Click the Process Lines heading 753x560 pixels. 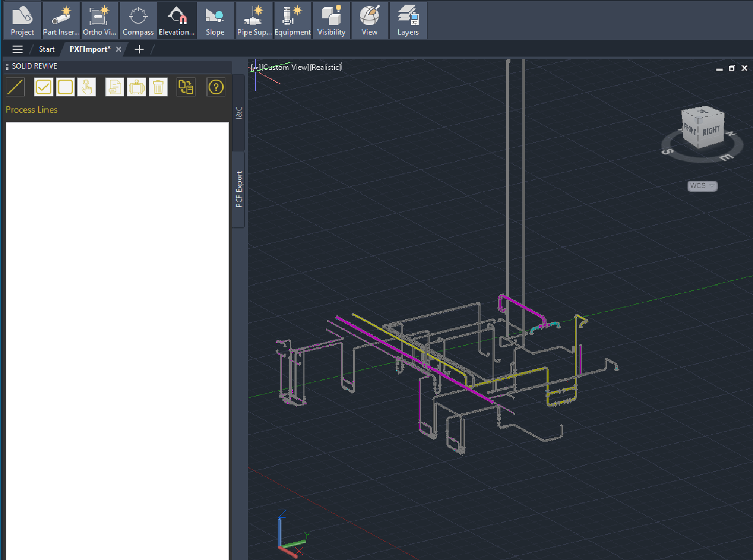[31, 109]
